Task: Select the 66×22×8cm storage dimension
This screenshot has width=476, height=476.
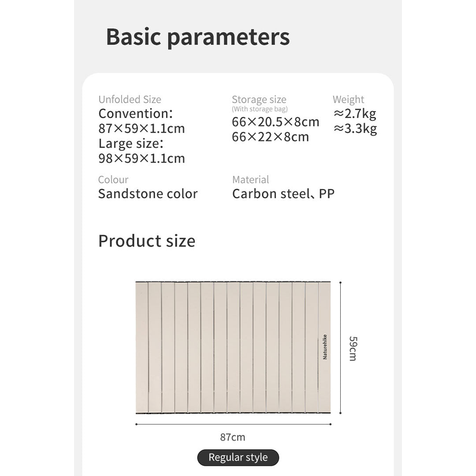Action: pos(271,137)
